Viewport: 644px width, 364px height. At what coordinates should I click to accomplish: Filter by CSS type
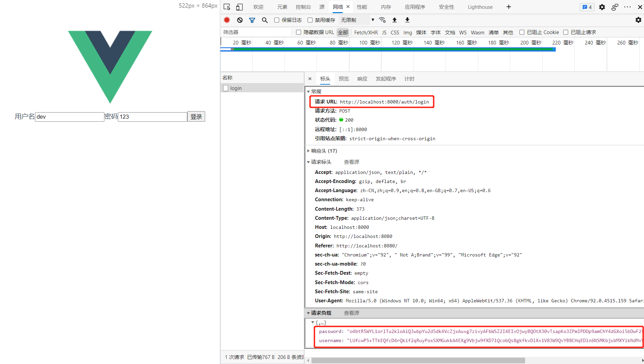[x=395, y=32]
